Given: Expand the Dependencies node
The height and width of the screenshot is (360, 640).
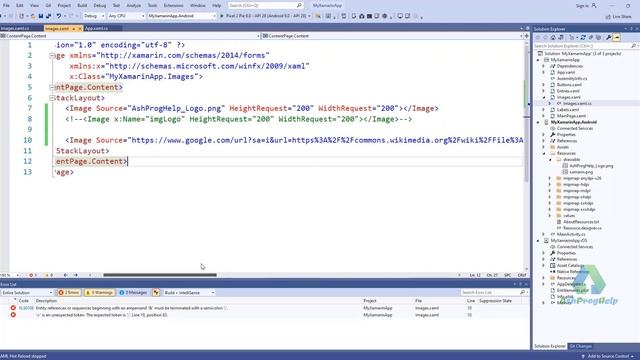Looking at the screenshot, I should (x=544, y=66).
